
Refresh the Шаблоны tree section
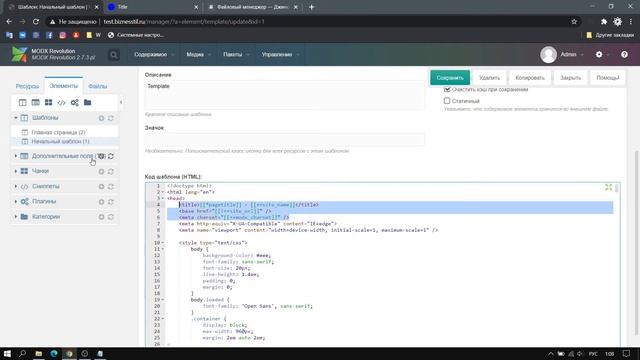pos(111,118)
